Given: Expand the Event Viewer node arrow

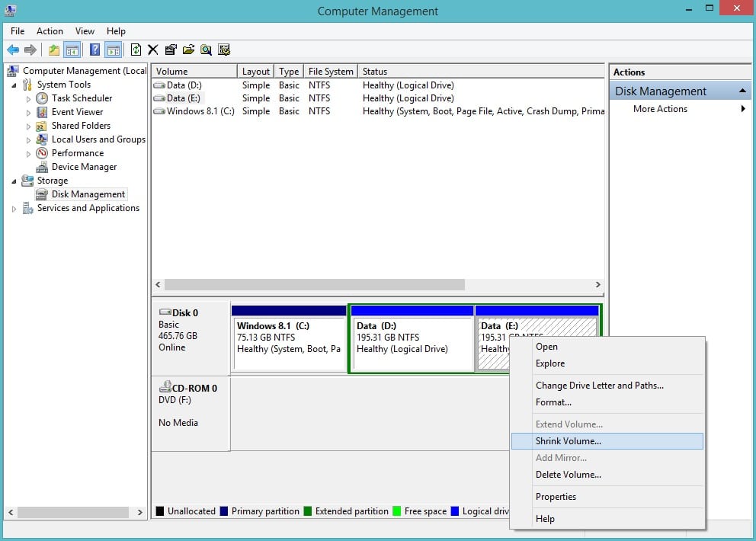Looking at the screenshot, I should [28, 113].
